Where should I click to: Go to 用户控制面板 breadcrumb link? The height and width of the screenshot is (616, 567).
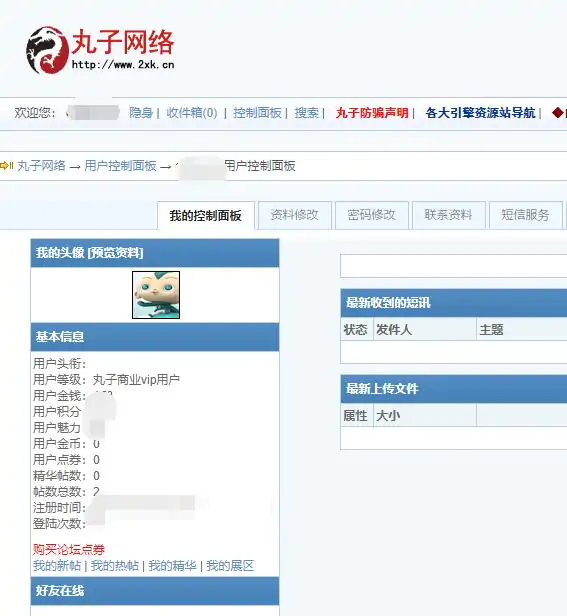click(x=120, y=165)
